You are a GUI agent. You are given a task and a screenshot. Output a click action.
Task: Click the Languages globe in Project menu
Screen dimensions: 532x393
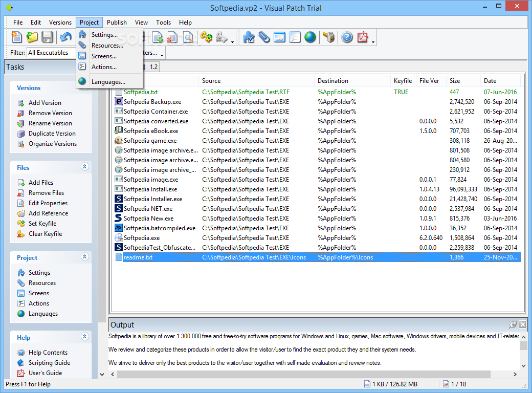(x=82, y=81)
